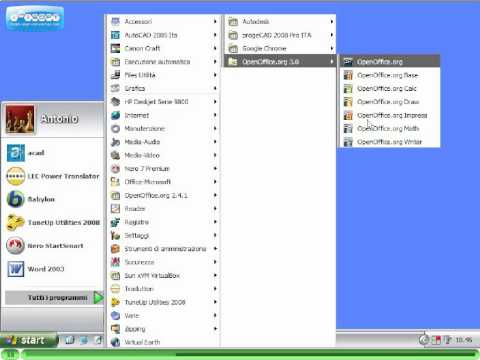Open the Esecuzione automatica menu entry
The width and height of the screenshot is (480, 360).
click(x=164, y=62)
